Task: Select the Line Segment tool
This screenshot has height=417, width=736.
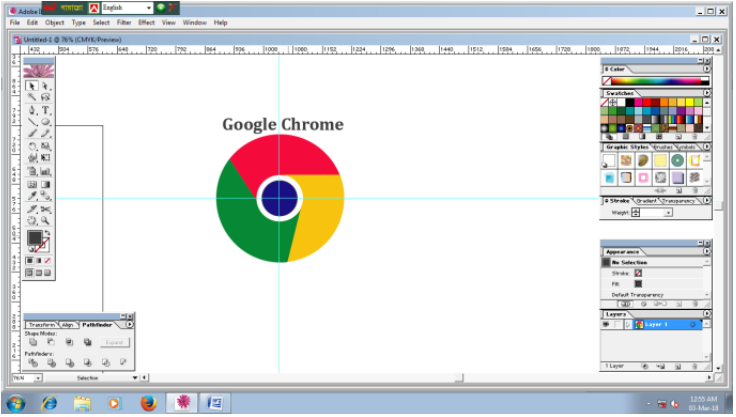Action: click(31, 122)
